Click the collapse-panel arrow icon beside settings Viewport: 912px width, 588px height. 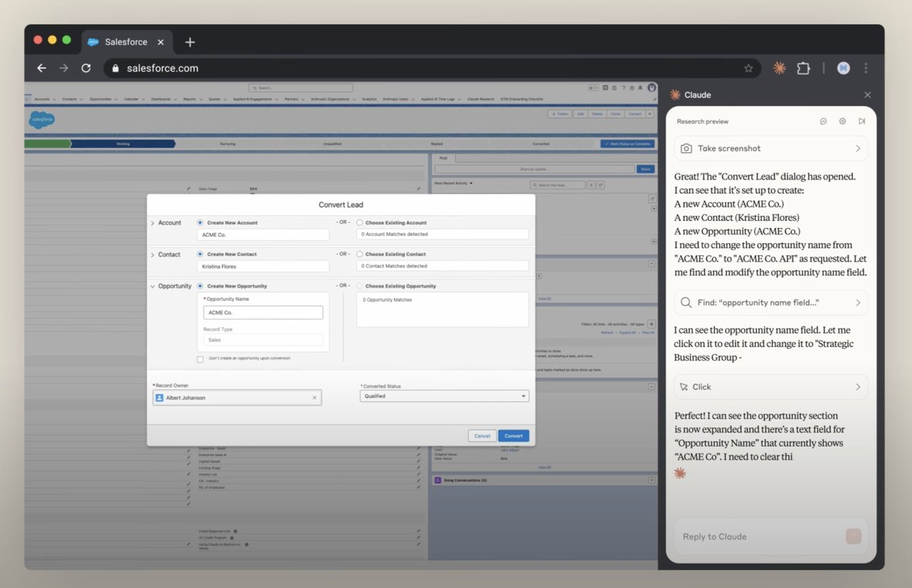tap(862, 122)
